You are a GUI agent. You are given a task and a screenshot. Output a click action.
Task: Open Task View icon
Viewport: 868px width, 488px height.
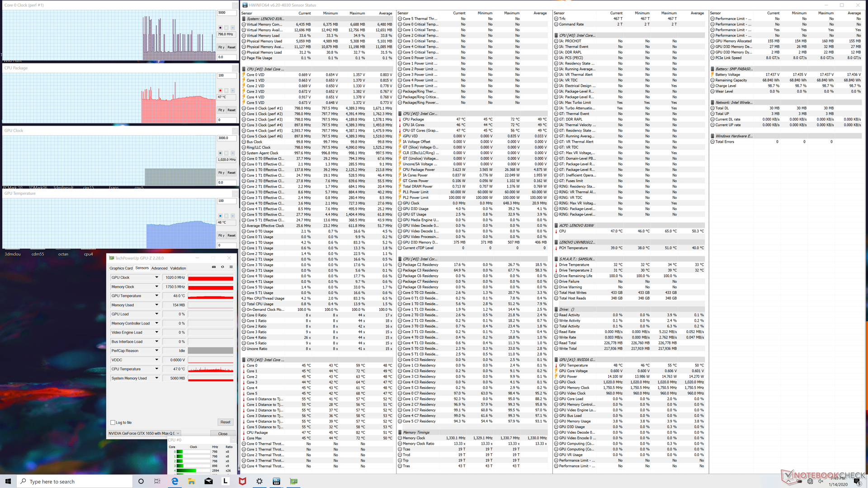[157, 481]
